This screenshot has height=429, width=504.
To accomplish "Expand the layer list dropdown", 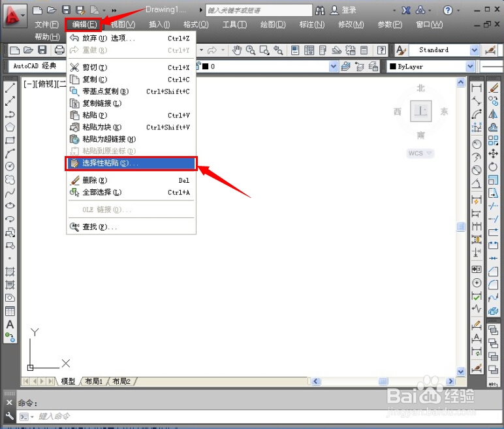I will click(x=334, y=67).
